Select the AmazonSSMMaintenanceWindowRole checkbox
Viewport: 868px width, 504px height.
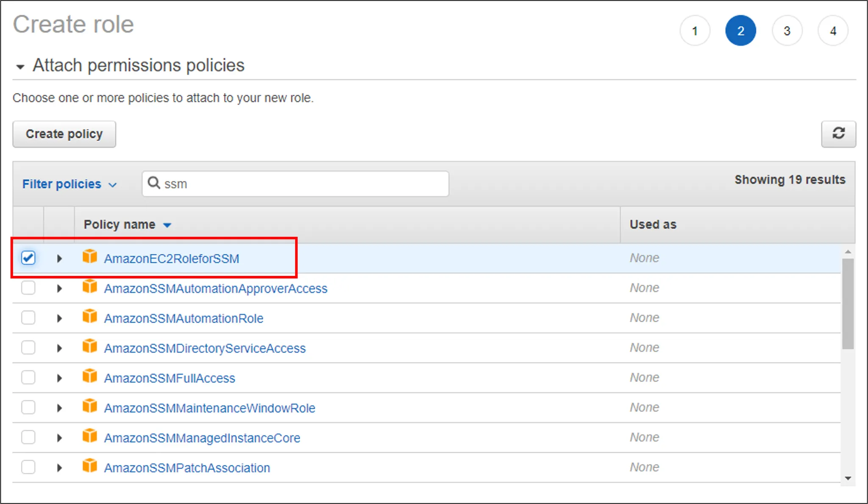pyautogui.click(x=28, y=407)
